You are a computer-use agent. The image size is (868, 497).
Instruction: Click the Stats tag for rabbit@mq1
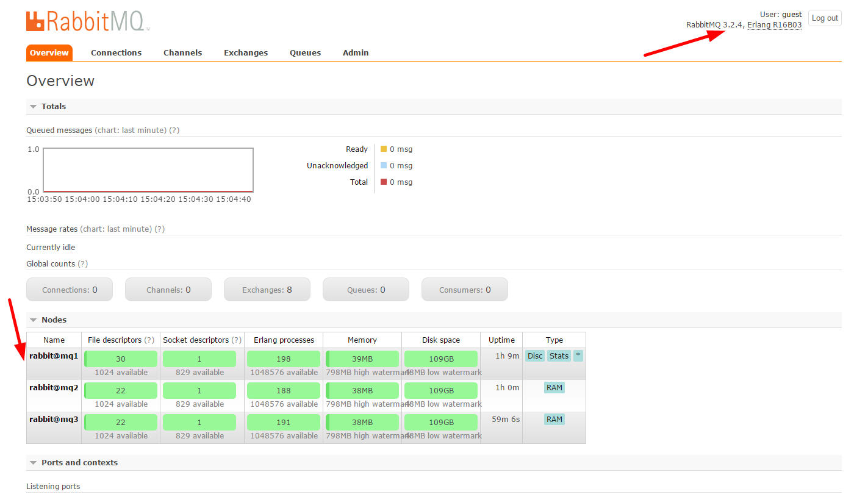point(559,356)
